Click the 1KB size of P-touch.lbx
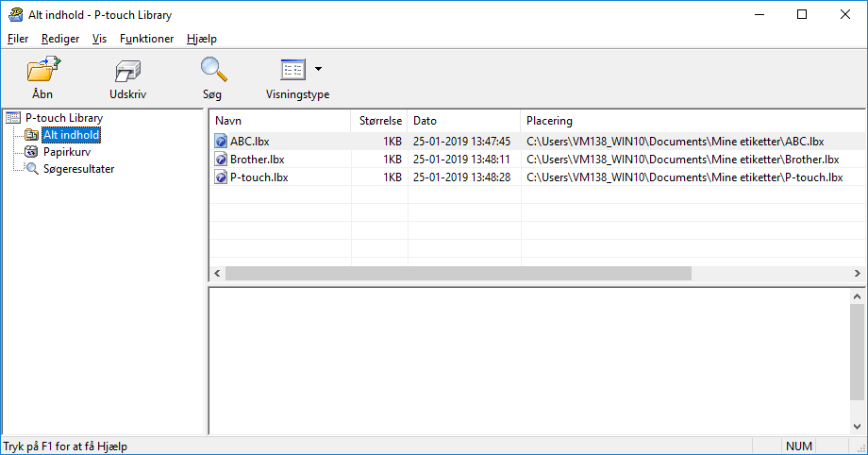868x455 pixels. [x=392, y=177]
